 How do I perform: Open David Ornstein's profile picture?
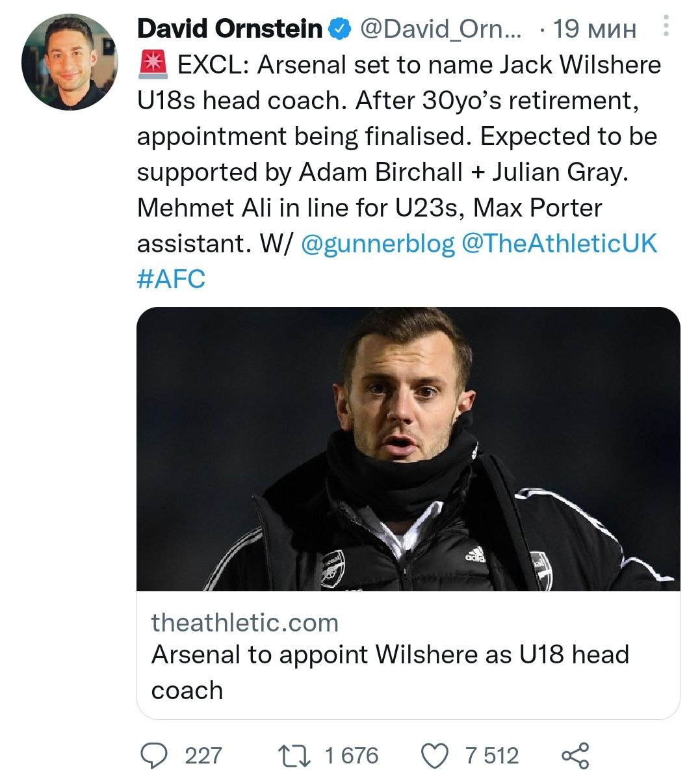69,62
